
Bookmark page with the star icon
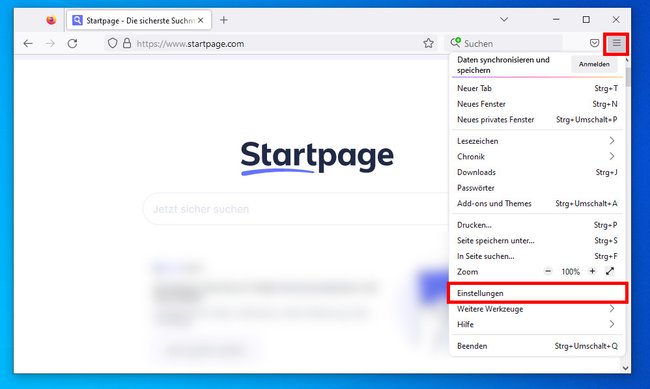coord(428,43)
